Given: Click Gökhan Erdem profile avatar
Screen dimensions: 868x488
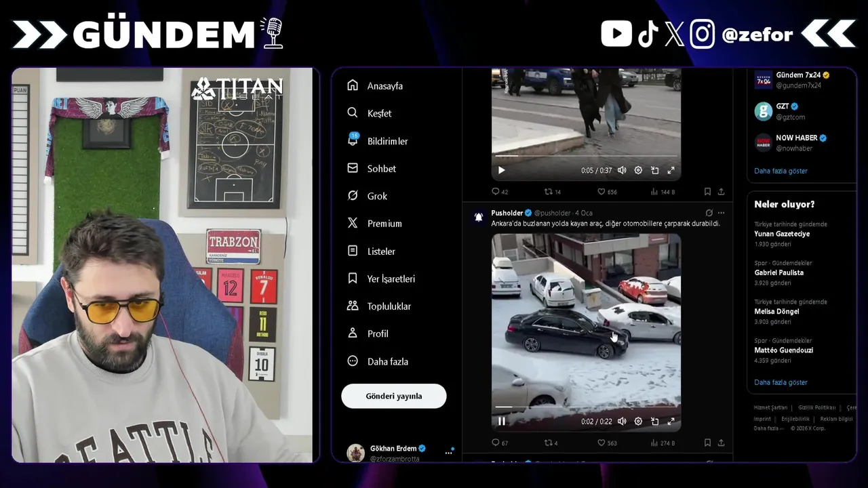Looking at the screenshot, I should (x=355, y=452).
